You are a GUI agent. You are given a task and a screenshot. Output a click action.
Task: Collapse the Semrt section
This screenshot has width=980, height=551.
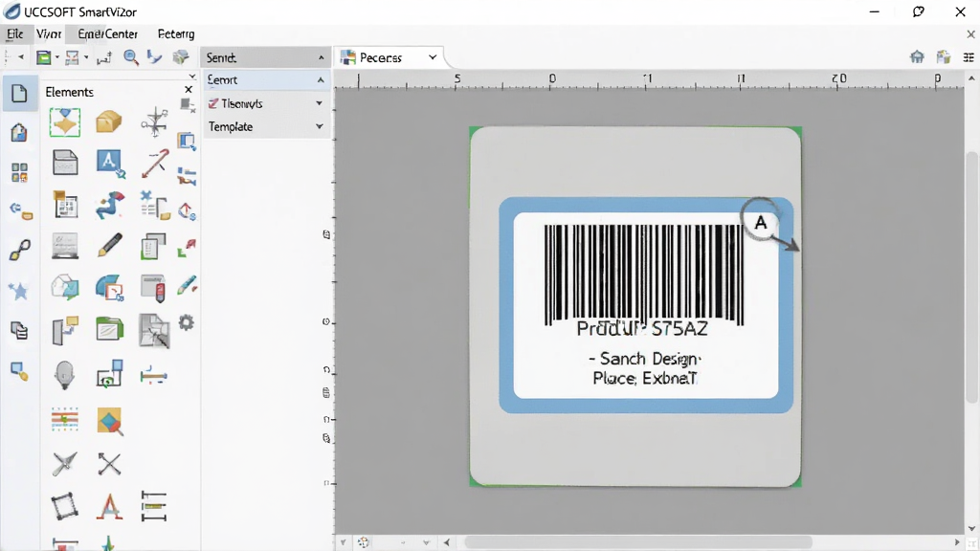tap(320, 80)
